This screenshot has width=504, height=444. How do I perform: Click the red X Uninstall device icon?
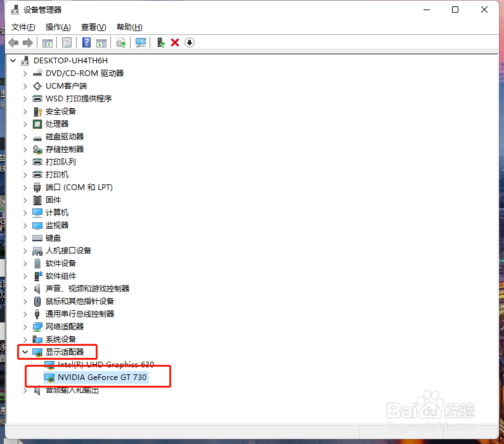tap(175, 42)
